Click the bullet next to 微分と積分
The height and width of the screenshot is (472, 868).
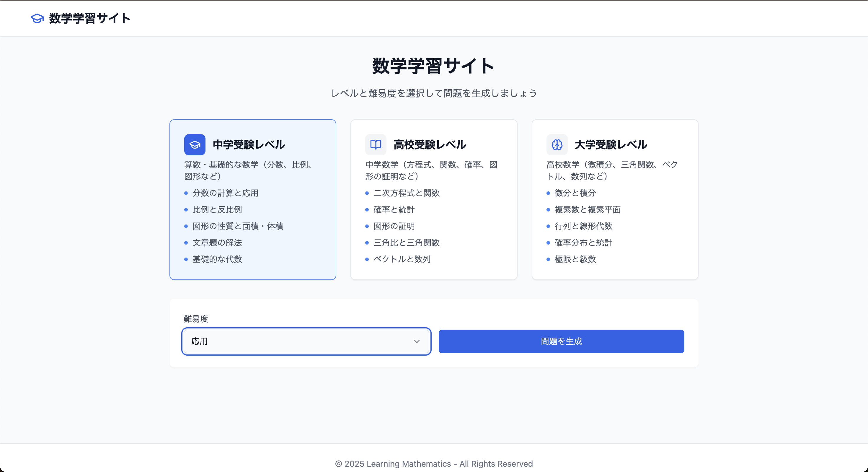548,193
